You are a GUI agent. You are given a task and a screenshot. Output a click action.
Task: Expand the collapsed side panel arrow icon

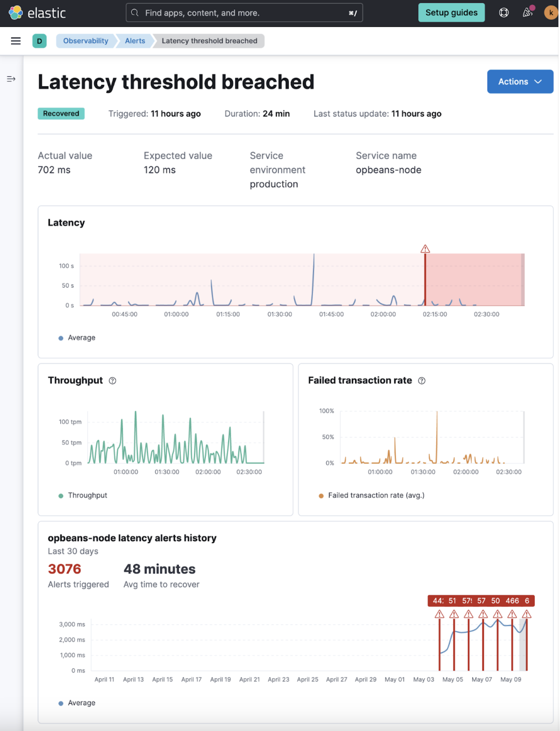[x=11, y=79]
